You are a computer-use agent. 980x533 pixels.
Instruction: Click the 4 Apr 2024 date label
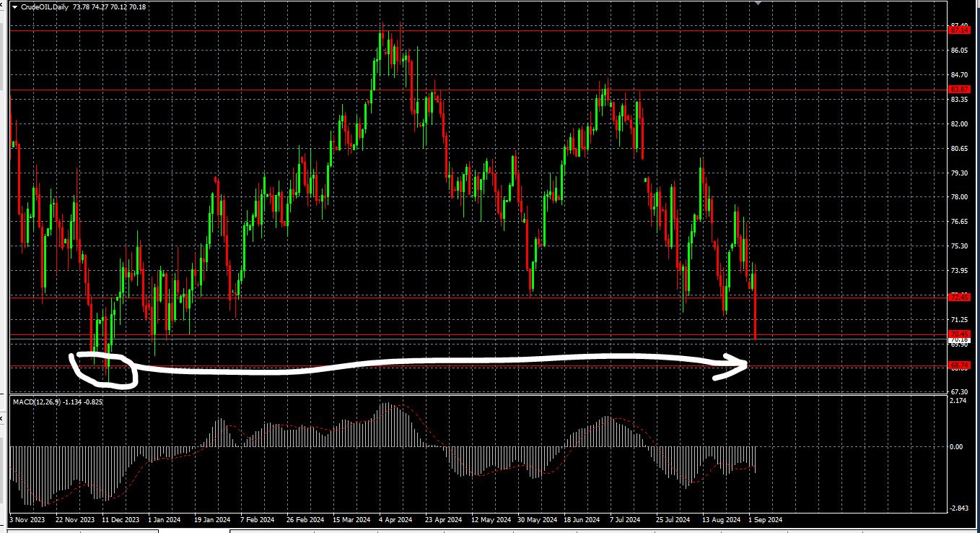click(397, 519)
